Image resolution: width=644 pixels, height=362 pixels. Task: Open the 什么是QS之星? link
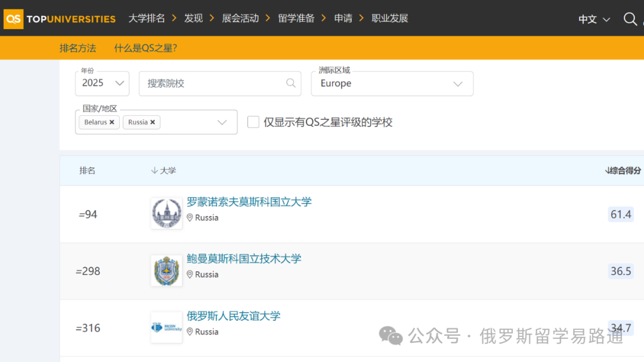point(145,48)
